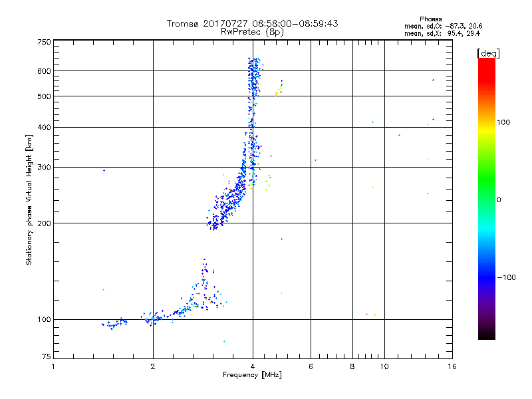
Task: Click x-axis tick label '16'
Action: pos(452,366)
